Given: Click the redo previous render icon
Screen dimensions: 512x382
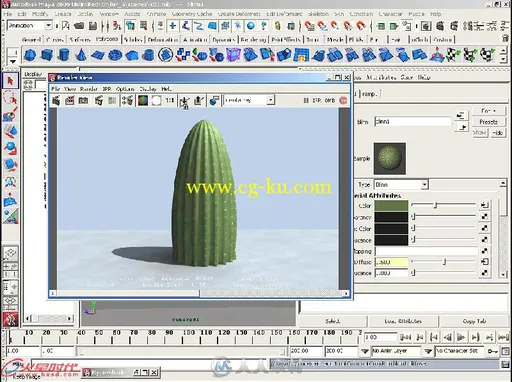Looking at the screenshot, I should 56,100.
